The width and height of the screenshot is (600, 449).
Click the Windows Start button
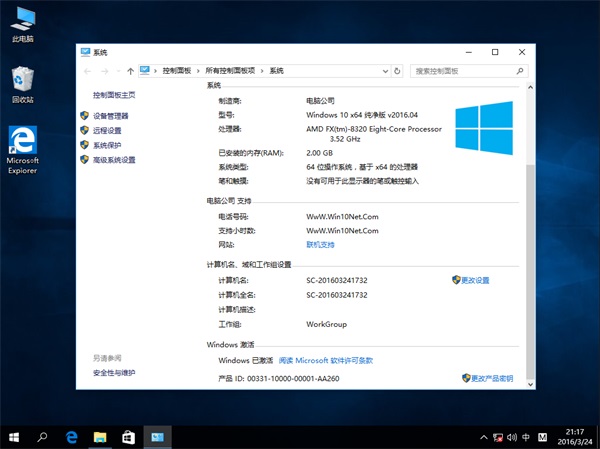[15, 437]
